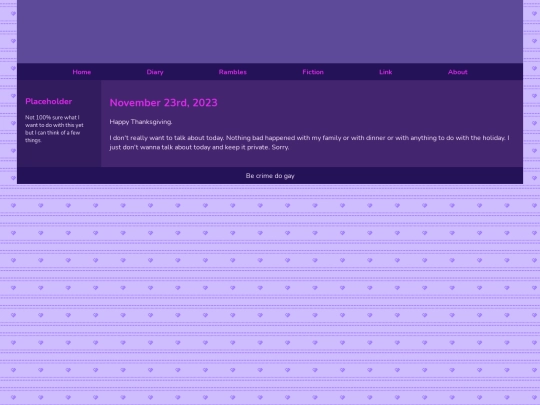The image size is (540, 405).
Task: Open the Home navigation link
Action: click(x=82, y=72)
